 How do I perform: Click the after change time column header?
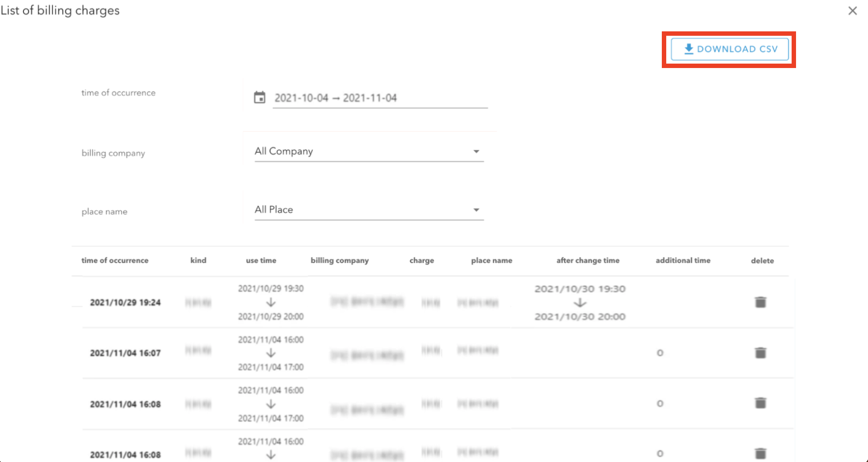pyautogui.click(x=588, y=261)
